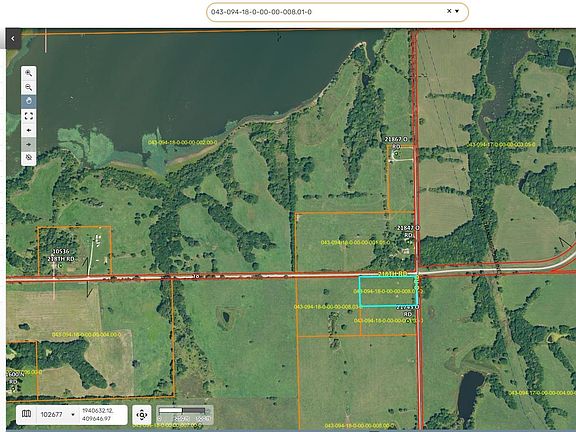
Task: Open the 102677 spatial reference dropdown
Action: [x=58, y=414]
